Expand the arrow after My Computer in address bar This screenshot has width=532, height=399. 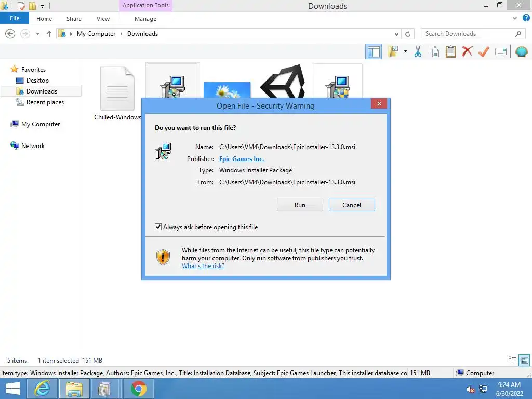pyautogui.click(x=122, y=34)
